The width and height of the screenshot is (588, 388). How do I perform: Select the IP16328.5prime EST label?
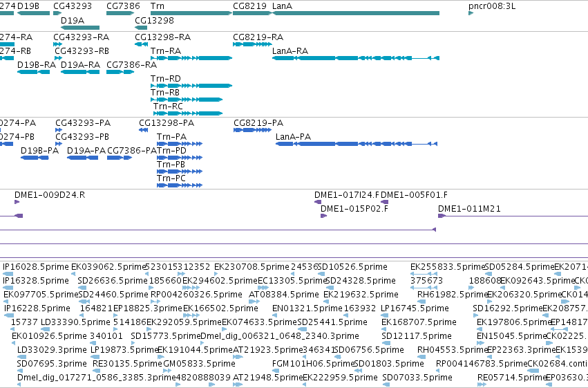point(36,281)
